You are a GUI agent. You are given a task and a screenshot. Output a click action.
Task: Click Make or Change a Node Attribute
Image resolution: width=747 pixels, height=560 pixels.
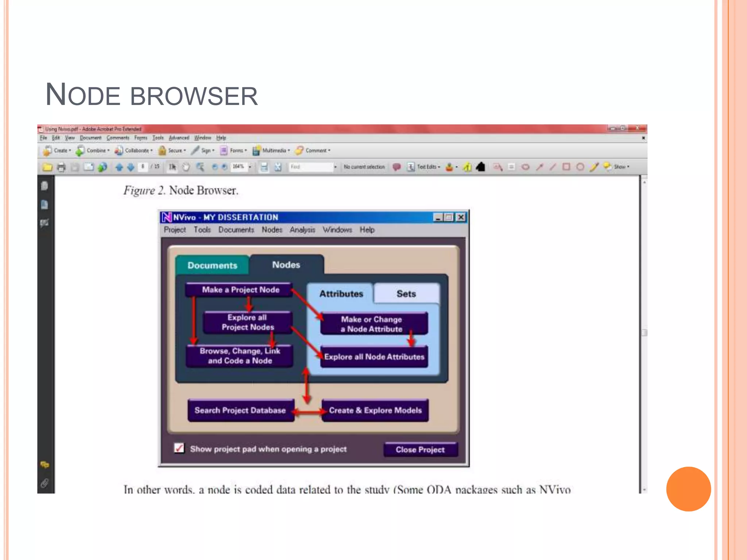tap(374, 324)
